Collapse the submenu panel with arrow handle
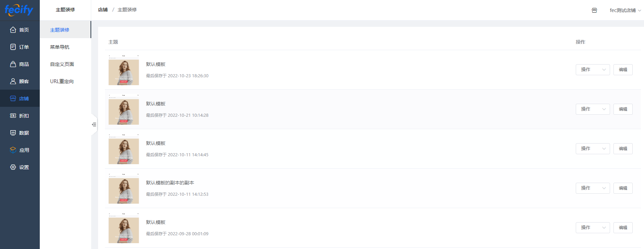Image resolution: width=644 pixels, height=249 pixels. coord(94,125)
